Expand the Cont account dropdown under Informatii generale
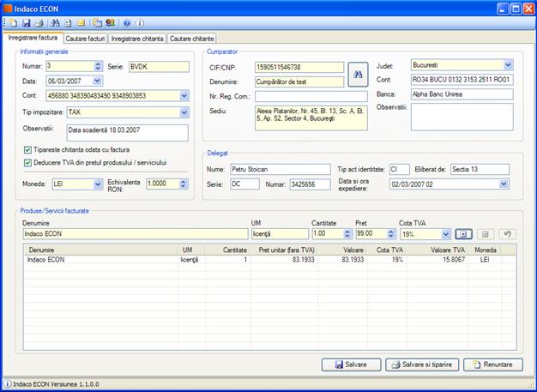 (x=184, y=96)
